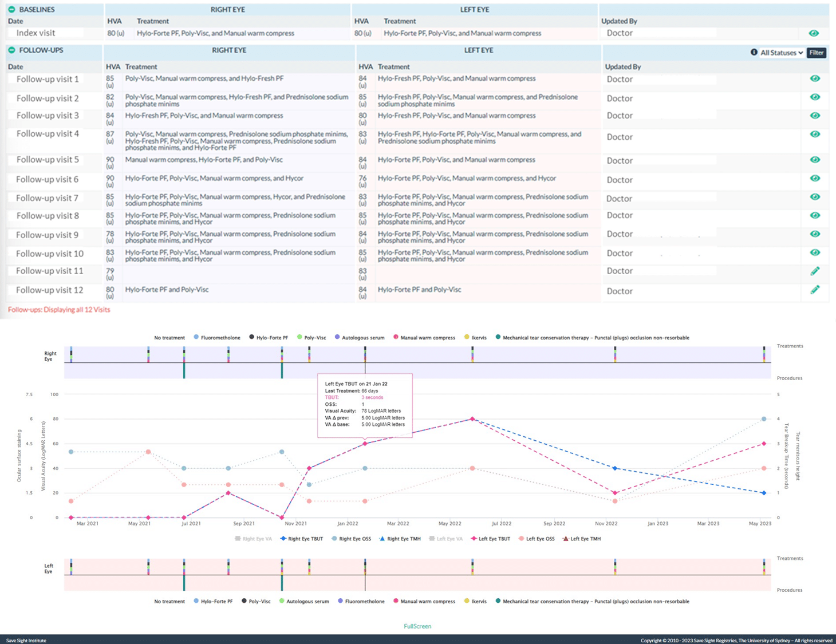Screen dimensions: 836x644
Task: Toggle Right Eye TMH series in legend
Action: (x=400, y=539)
